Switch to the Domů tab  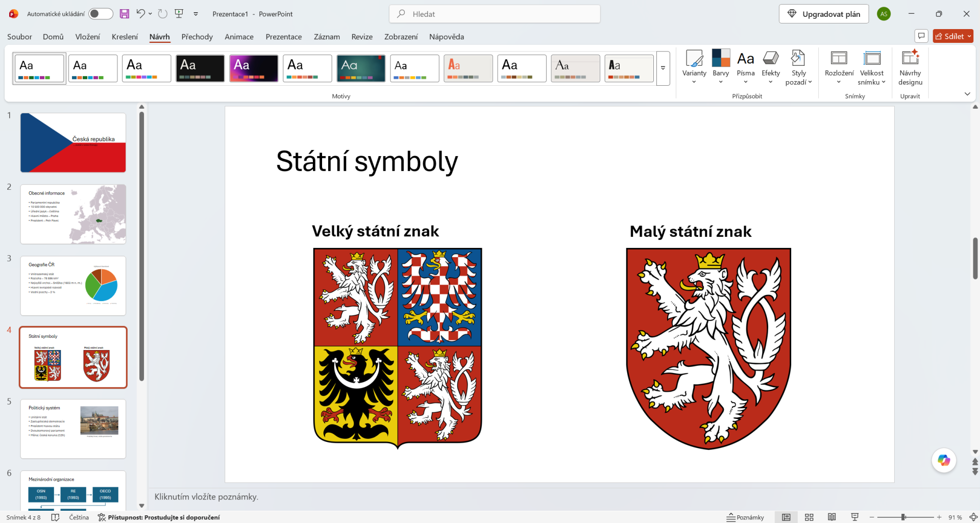click(53, 37)
